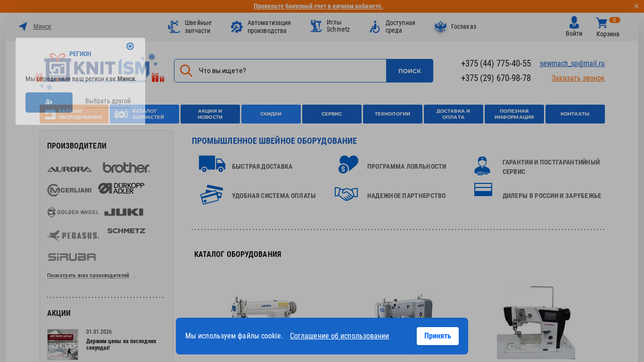Click the dealers flag icon
644x362 pixels.
[483, 189]
